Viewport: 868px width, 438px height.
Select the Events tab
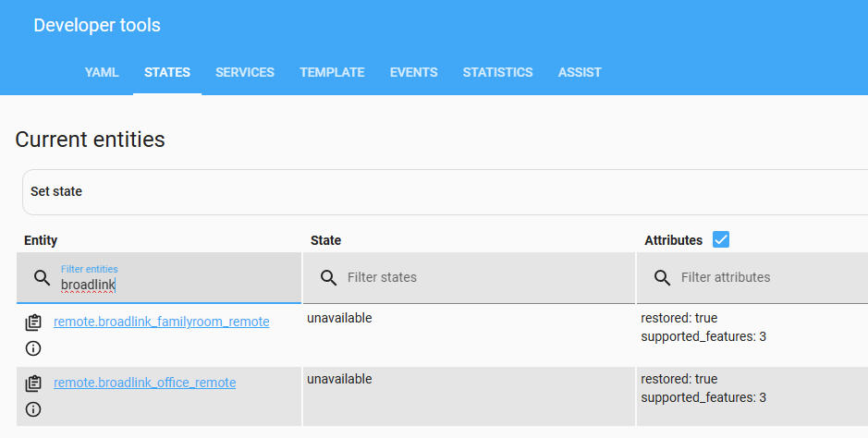point(413,72)
